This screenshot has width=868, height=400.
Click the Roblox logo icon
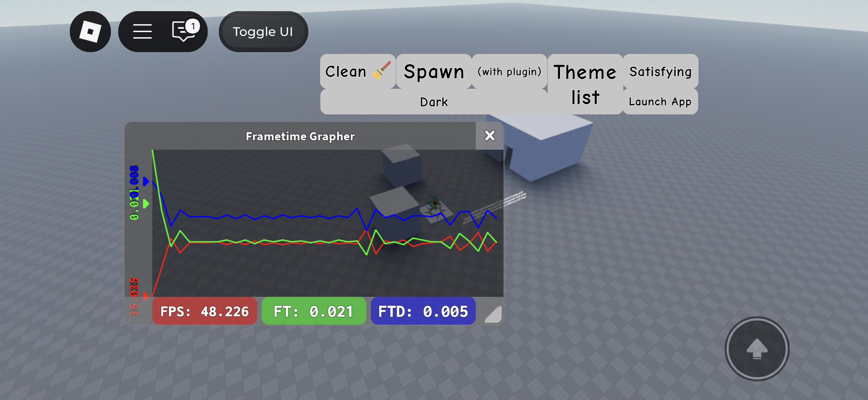click(x=90, y=32)
